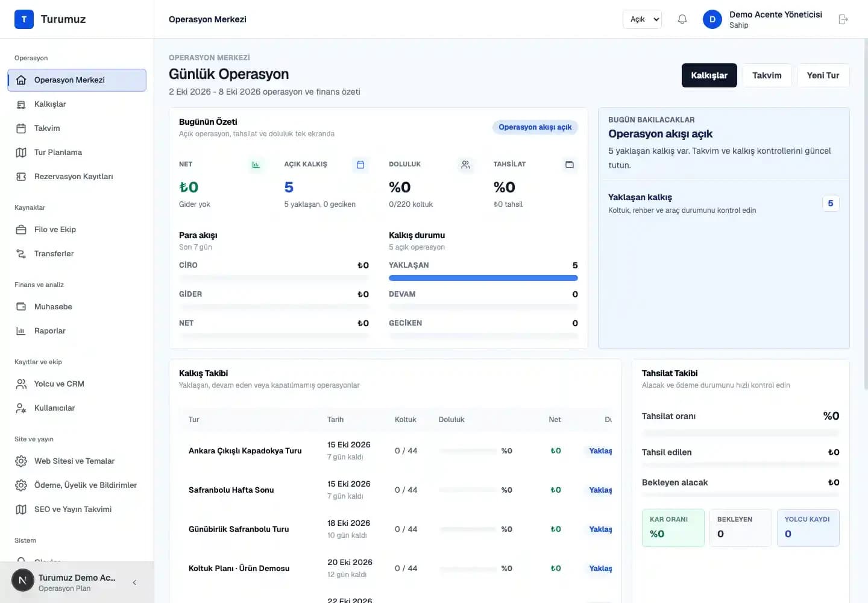Click the Yaklaşan blue progress bar

483,278
